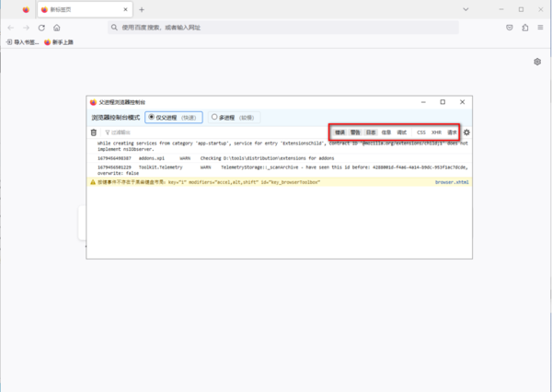The width and height of the screenshot is (552, 392).
Task: Open the list all tabs dropdown arrow
Action: click(466, 9)
